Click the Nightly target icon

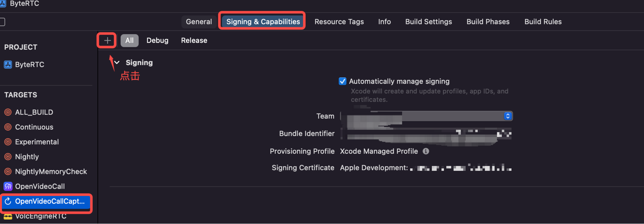coord(8,157)
